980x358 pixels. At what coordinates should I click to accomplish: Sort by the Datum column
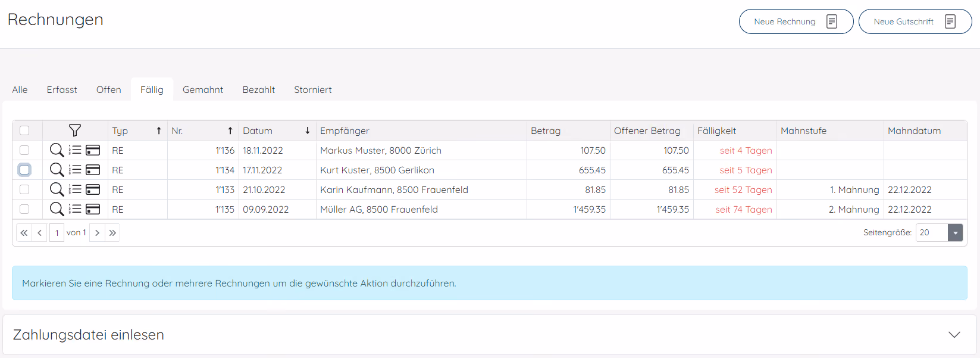277,130
